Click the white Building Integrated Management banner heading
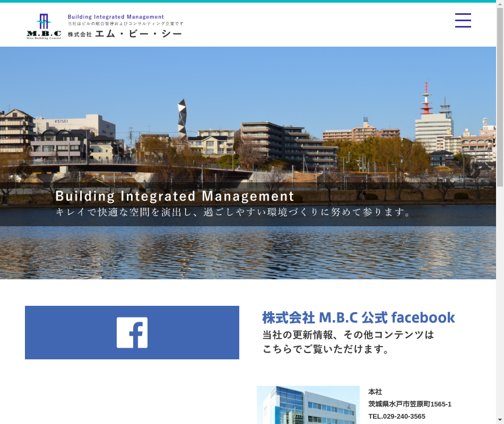The height and width of the screenshot is (424, 504). click(175, 197)
